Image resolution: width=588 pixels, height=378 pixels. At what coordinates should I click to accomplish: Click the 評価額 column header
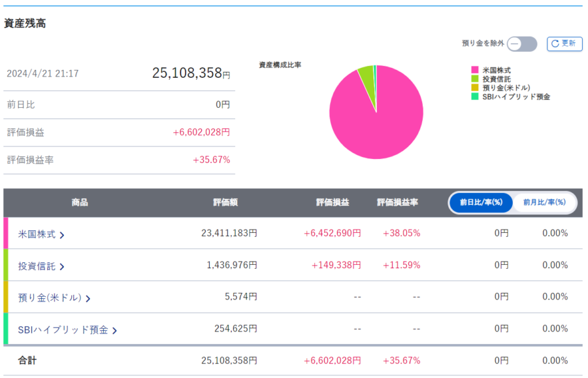tap(225, 203)
